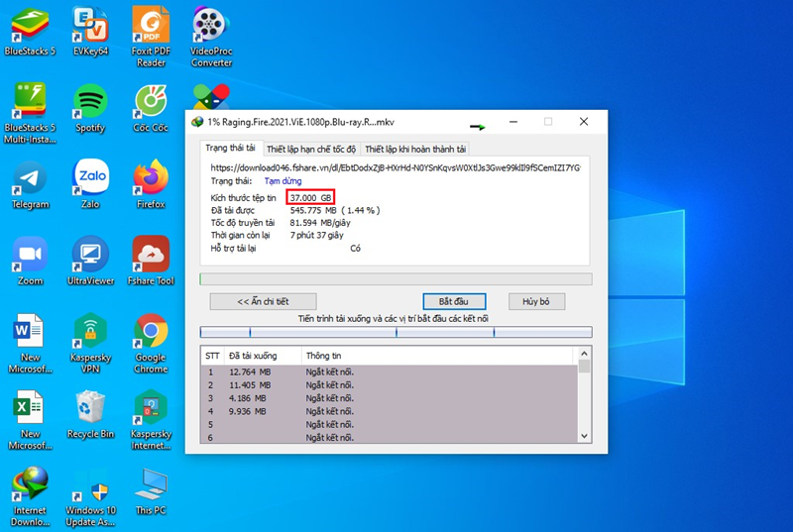Click the Hủy bỏ button
The height and width of the screenshot is (532, 793).
[536, 301]
